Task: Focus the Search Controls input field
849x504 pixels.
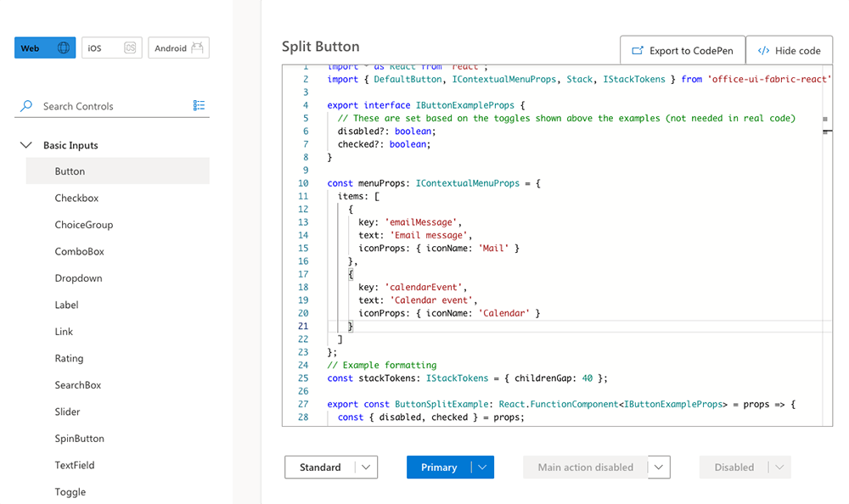Action: click(110, 106)
